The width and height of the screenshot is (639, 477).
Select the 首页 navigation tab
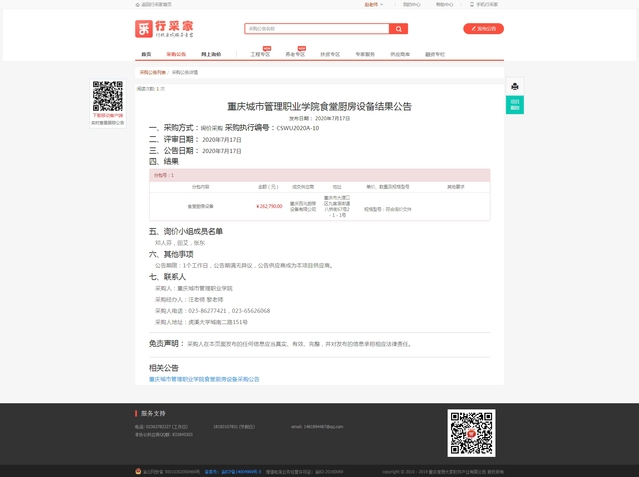[x=146, y=54]
